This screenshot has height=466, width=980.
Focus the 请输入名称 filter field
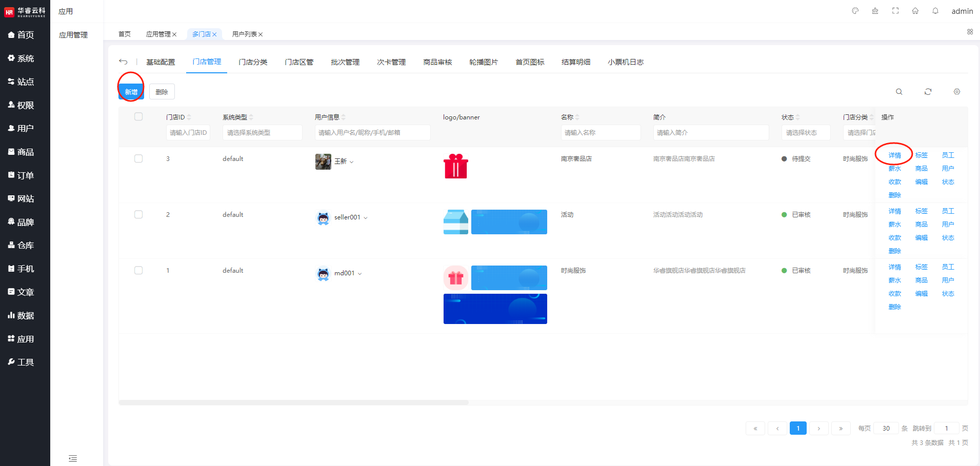tap(600, 133)
